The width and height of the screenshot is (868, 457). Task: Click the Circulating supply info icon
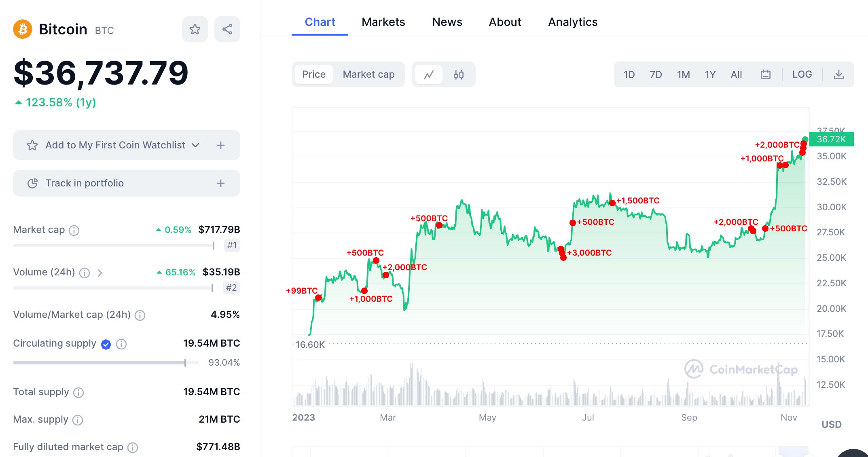tap(121, 344)
